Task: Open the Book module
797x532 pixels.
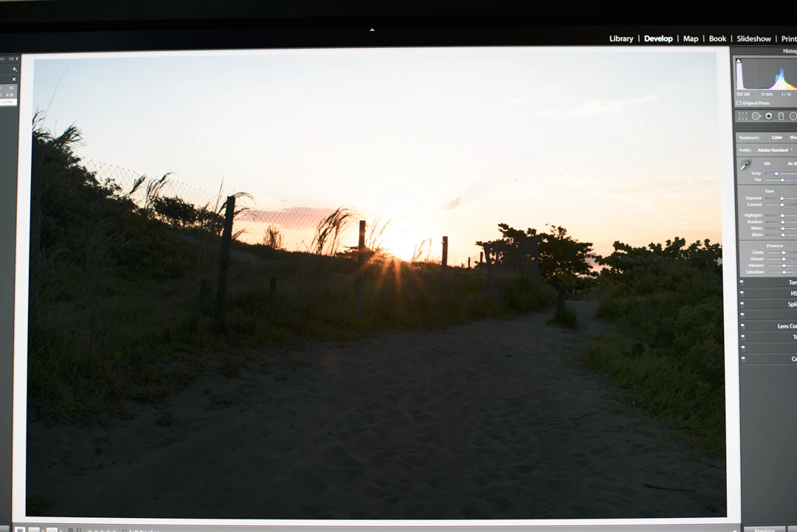Action: coord(717,38)
